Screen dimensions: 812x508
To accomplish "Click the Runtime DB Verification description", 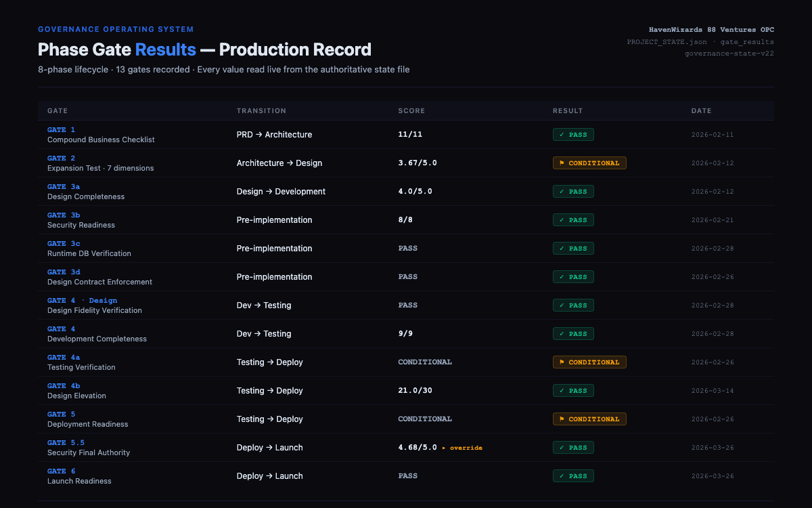I will pos(89,253).
